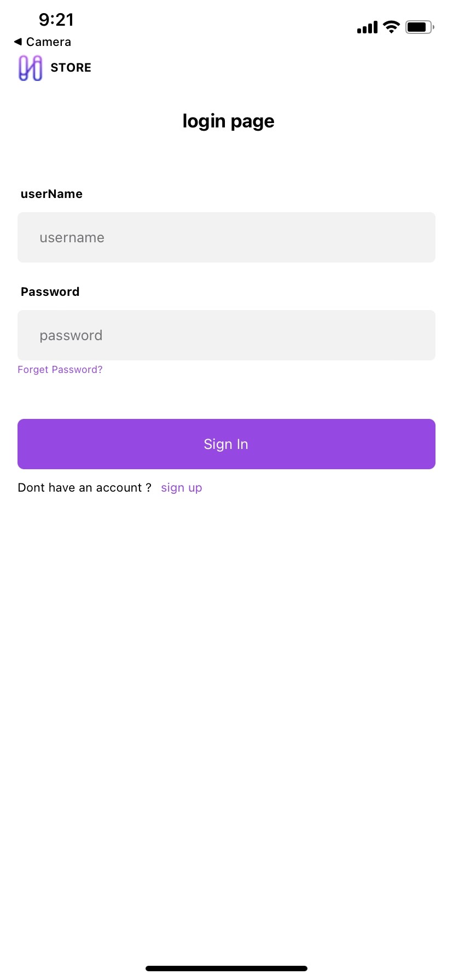Tap the cellular signal bars icon
The width and height of the screenshot is (453, 980).
coord(367,27)
